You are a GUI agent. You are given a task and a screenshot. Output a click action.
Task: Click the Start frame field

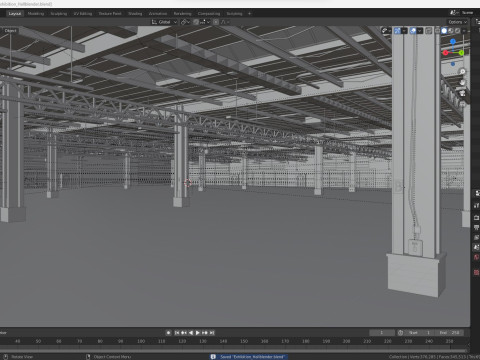pyautogui.click(x=420, y=333)
